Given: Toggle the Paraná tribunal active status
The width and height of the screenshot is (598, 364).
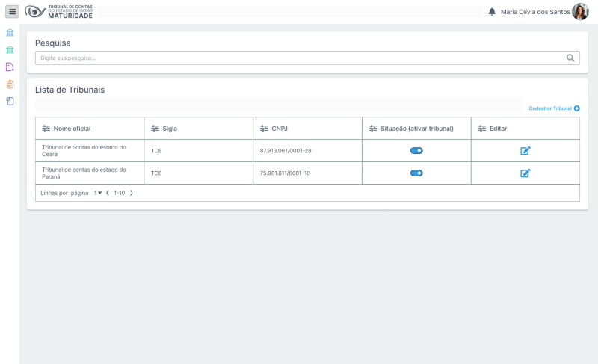Looking at the screenshot, I should pos(416,173).
